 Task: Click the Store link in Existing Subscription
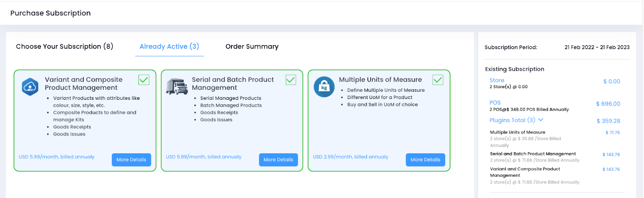tap(497, 80)
